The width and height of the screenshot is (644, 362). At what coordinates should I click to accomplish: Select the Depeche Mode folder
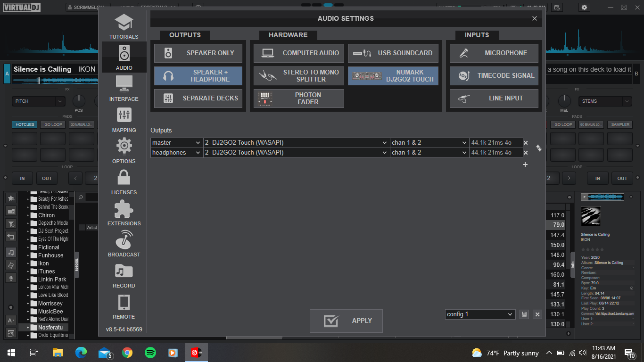(x=53, y=223)
